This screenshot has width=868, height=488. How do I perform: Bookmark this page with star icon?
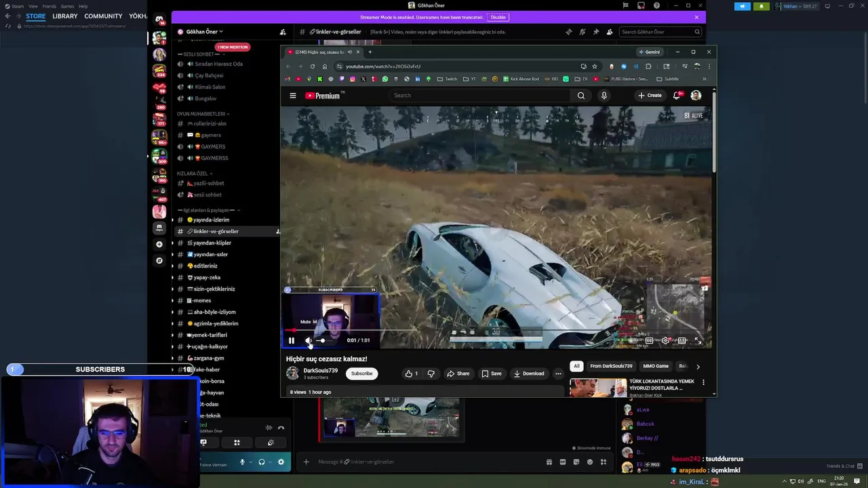(595, 66)
